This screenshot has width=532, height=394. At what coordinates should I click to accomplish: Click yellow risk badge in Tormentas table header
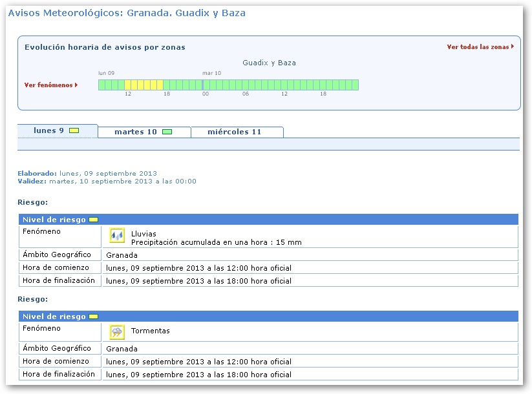93,316
